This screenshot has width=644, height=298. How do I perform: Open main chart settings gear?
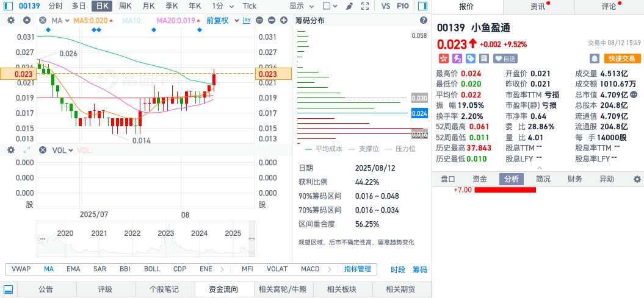10,20
